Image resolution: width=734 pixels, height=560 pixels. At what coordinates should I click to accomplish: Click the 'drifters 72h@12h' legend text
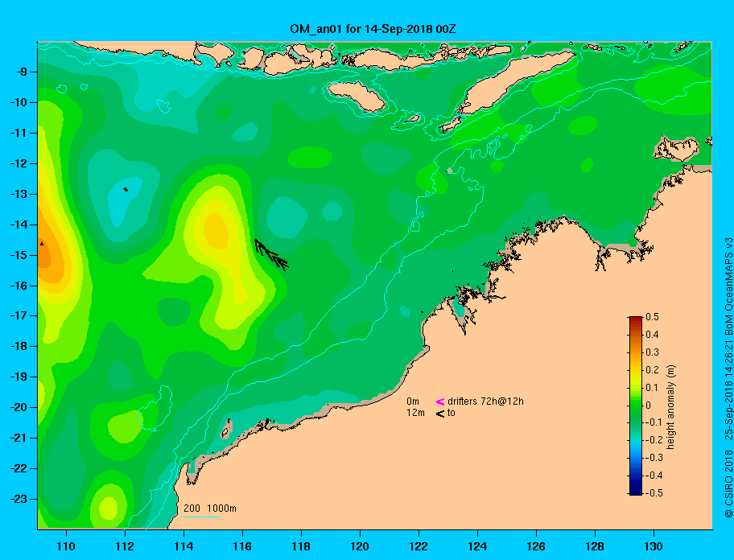pos(485,401)
